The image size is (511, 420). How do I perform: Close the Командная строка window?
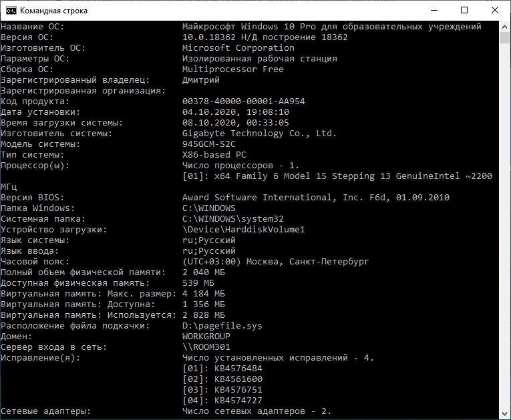click(495, 11)
